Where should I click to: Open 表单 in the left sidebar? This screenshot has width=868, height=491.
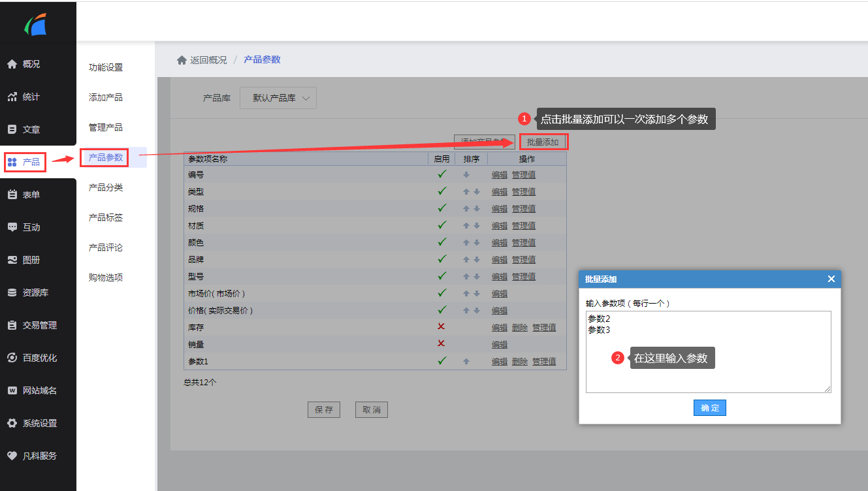[x=31, y=195]
